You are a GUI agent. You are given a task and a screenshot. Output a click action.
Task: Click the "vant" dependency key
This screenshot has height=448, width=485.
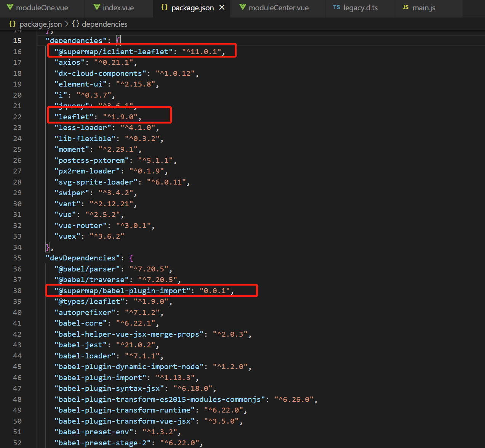[67, 204]
